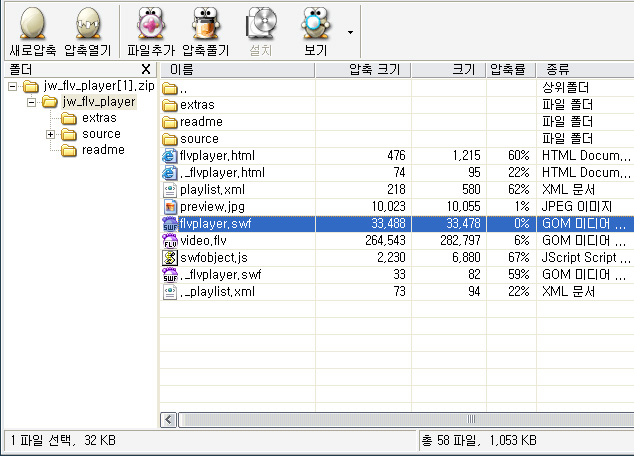634x456 pixels.
Task: Click the horizontal scrollbar thumb
Action: (406, 420)
